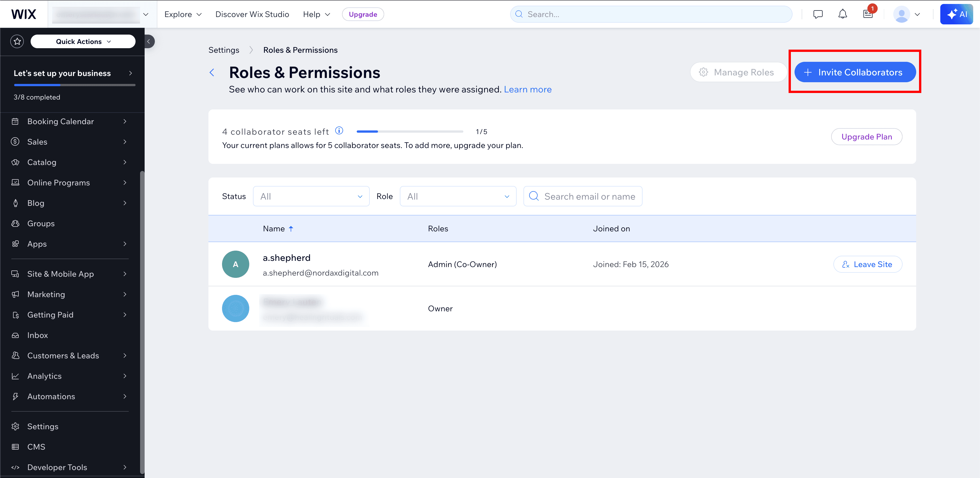The height and width of the screenshot is (478, 980).
Task: Open the notifications bell
Action: 842,14
